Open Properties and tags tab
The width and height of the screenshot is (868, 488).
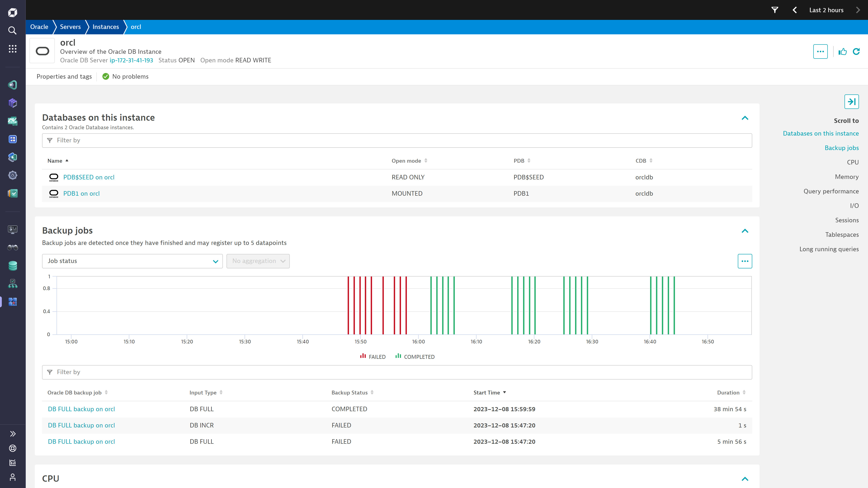pos(64,76)
